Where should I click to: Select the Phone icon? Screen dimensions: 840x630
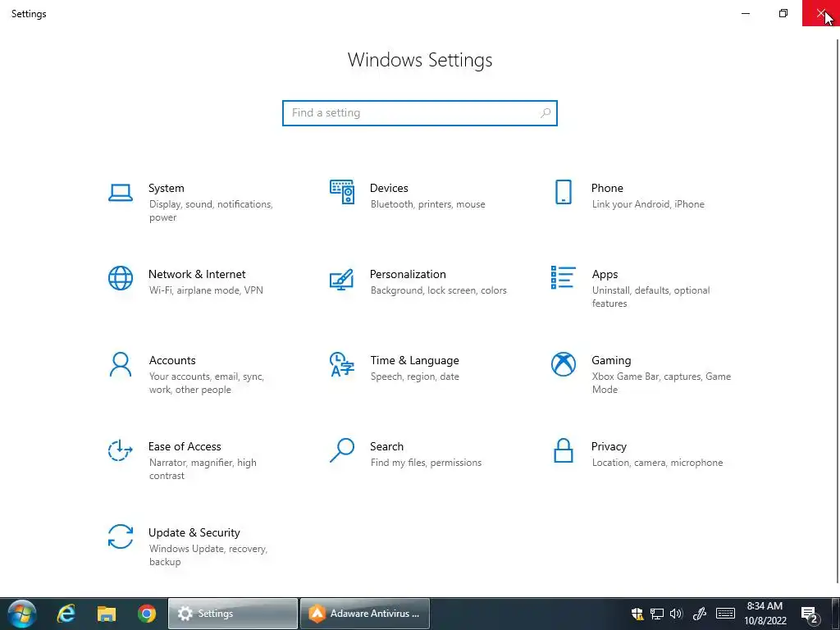pyautogui.click(x=563, y=192)
